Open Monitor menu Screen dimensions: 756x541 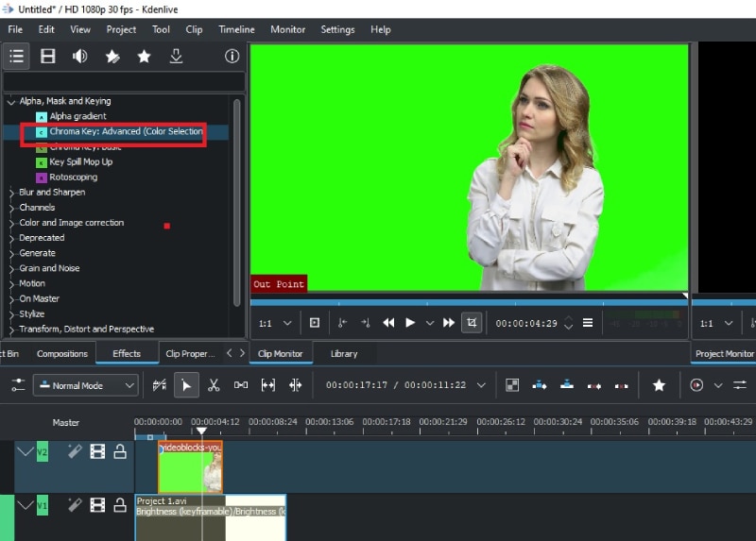[288, 29]
